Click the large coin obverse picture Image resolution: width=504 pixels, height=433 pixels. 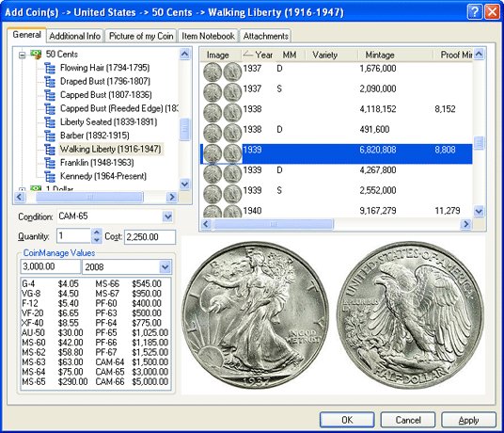pyautogui.click(x=256, y=315)
